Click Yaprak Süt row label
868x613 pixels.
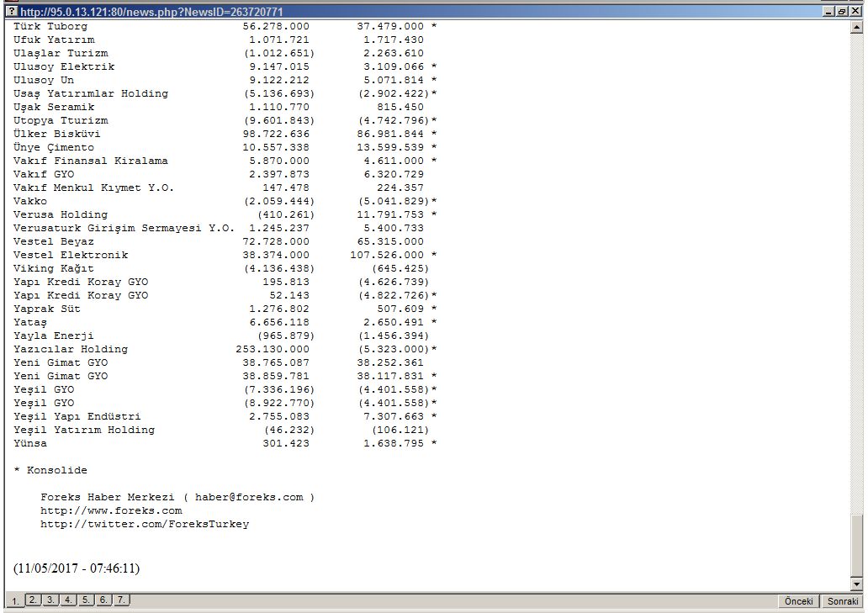pyautogui.click(x=47, y=309)
